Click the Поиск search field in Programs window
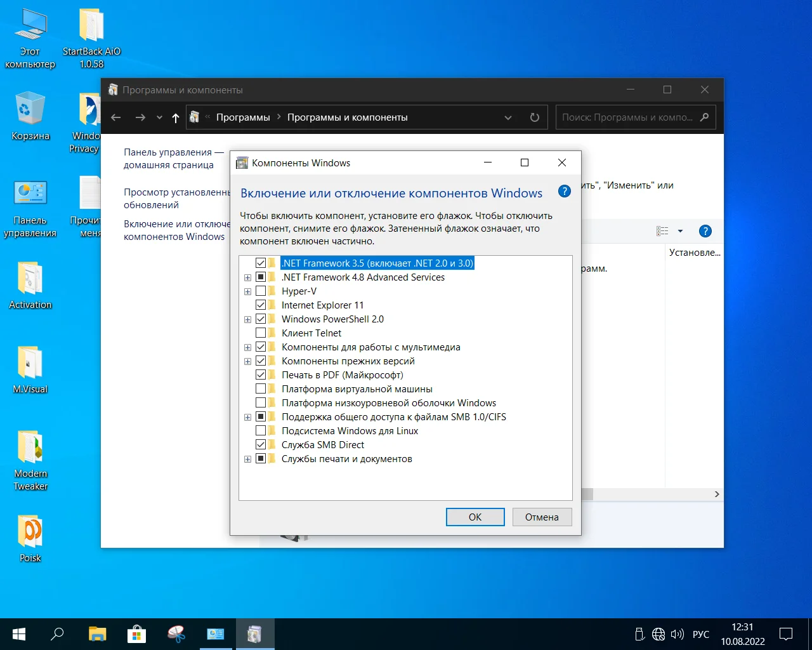 pos(627,117)
